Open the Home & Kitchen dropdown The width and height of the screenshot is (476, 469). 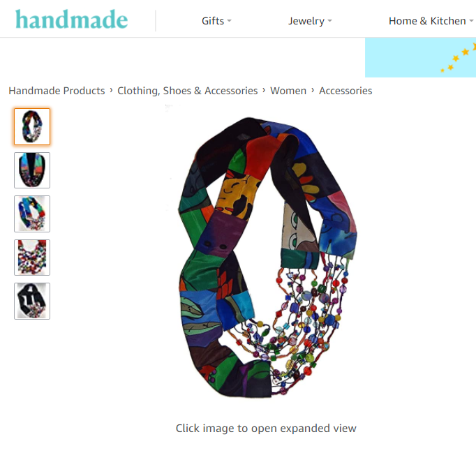431,21
